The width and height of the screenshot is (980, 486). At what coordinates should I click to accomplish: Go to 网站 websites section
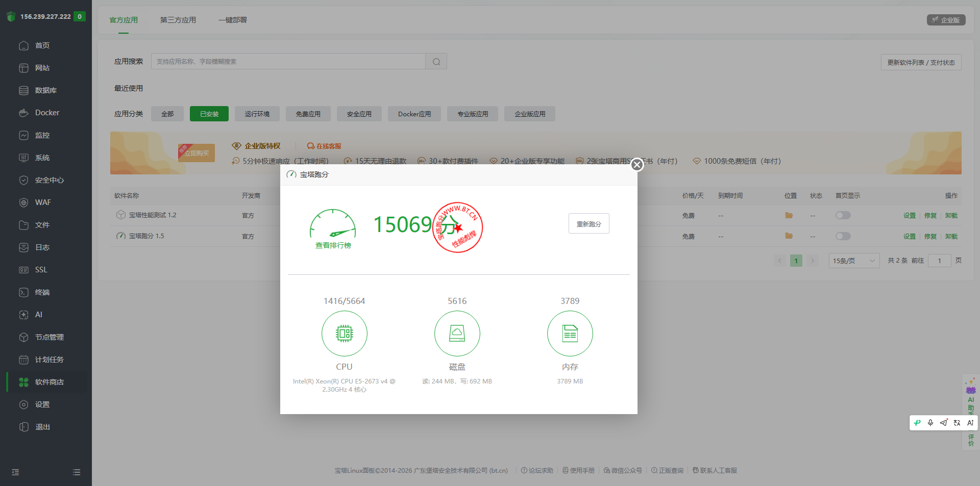coord(42,68)
